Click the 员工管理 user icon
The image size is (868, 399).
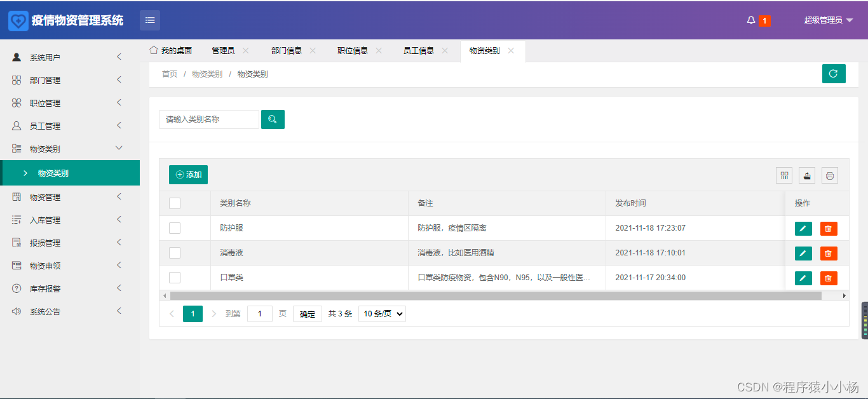coord(17,126)
